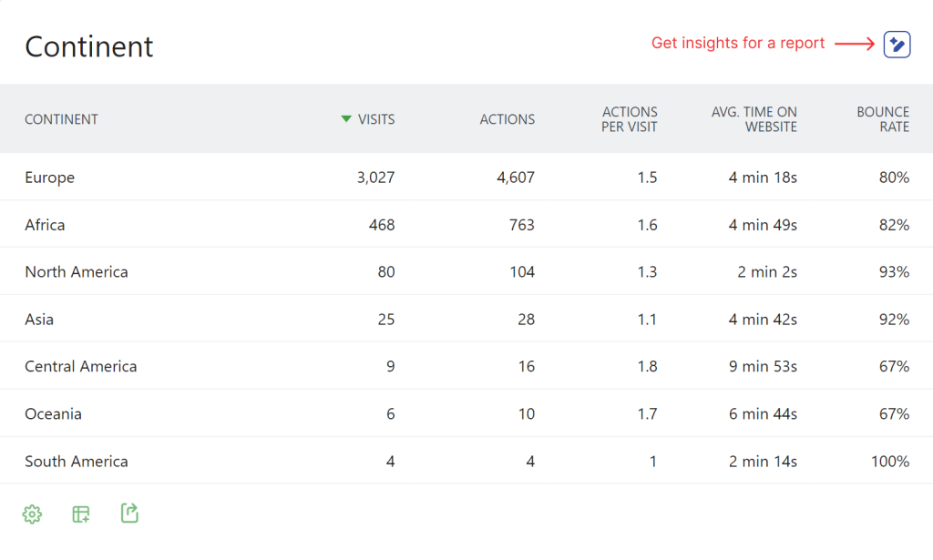The width and height of the screenshot is (933, 560).
Task: Click the Continent report title
Action: (89, 46)
